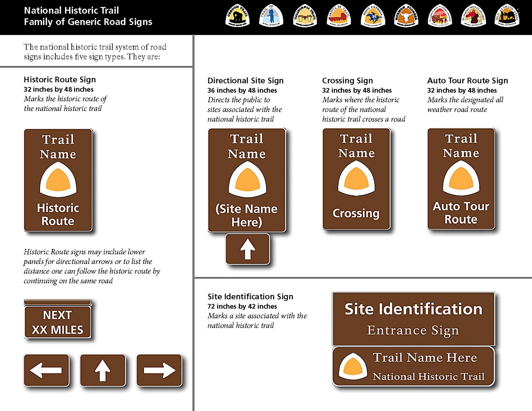The width and height of the screenshot is (532, 411).
Task: Click '72 inches by 42 inches' text
Action: [242, 306]
